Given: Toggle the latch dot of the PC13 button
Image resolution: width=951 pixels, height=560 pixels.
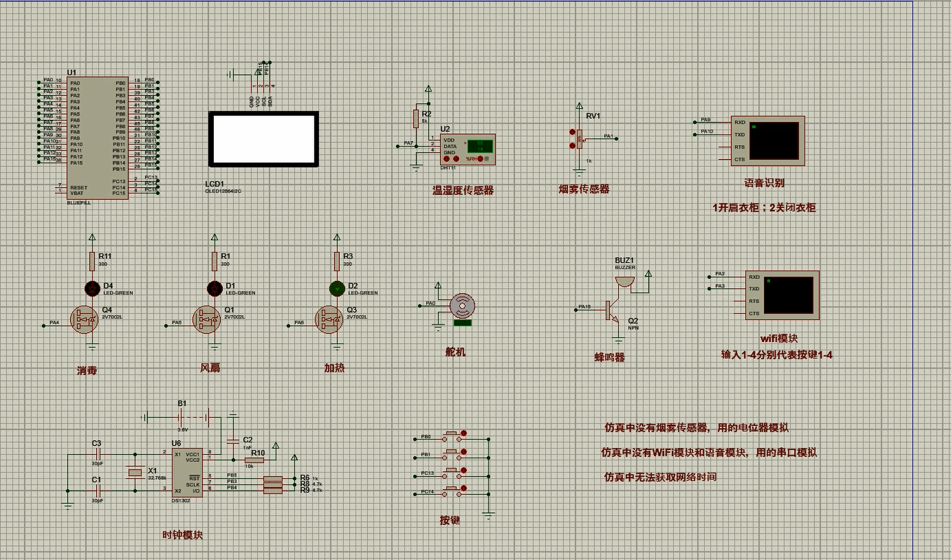Looking at the screenshot, I should coord(464,472).
